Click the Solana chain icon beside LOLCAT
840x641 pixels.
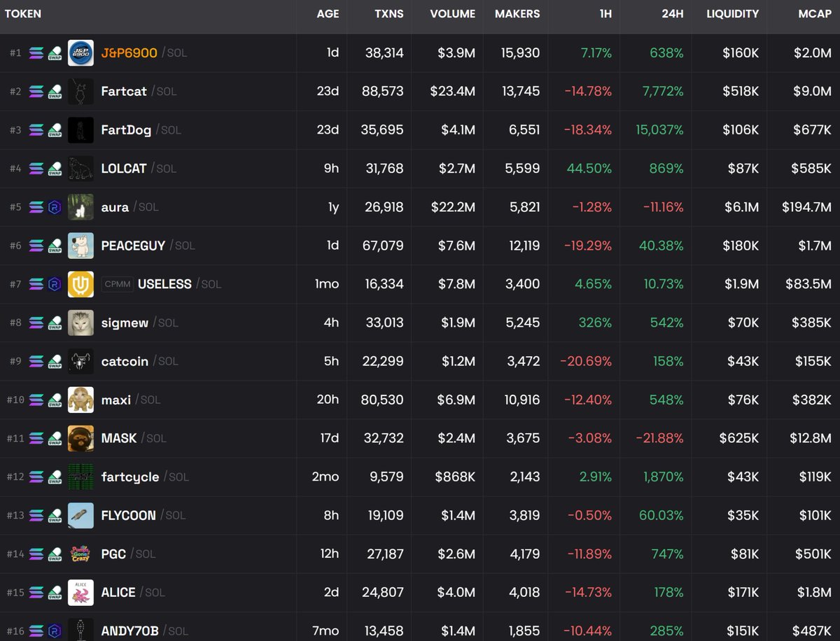pos(36,169)
